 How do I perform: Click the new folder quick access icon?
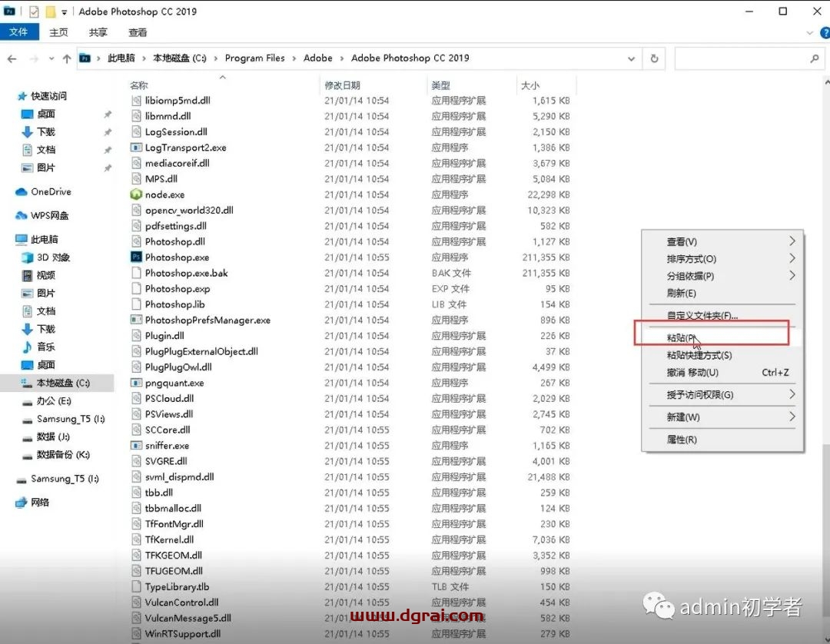click(x=50, y=12)
